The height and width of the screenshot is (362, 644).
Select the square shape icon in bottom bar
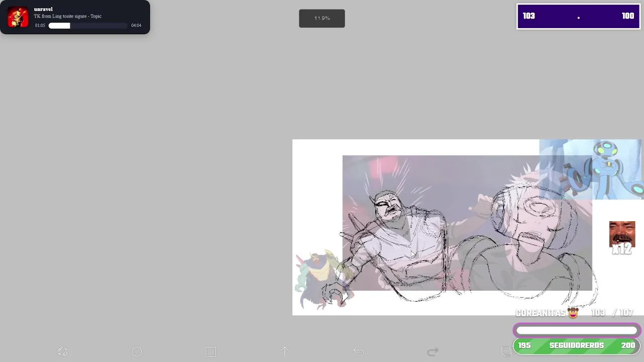click(x=211, y=351)
